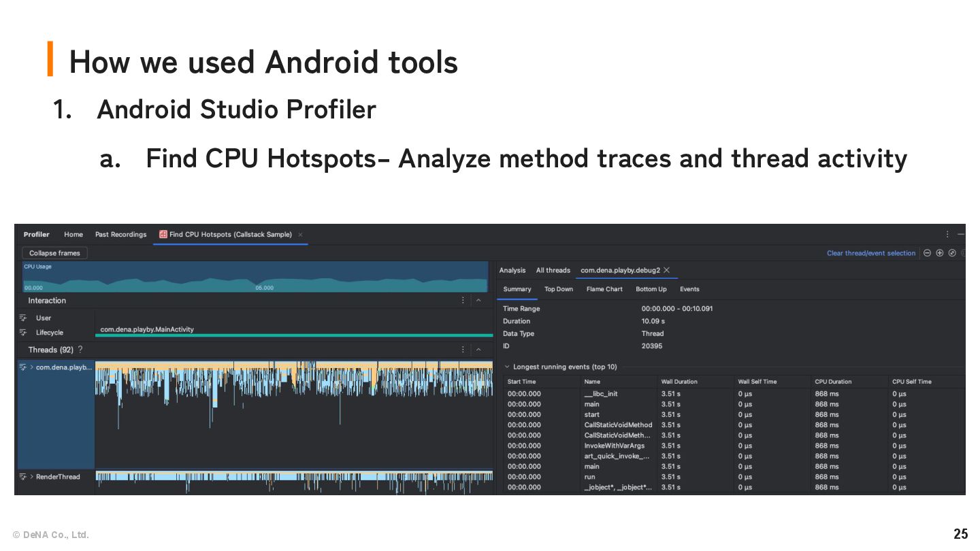
Task: Switch to the Top Down tab
Action: tap(559, 289)
